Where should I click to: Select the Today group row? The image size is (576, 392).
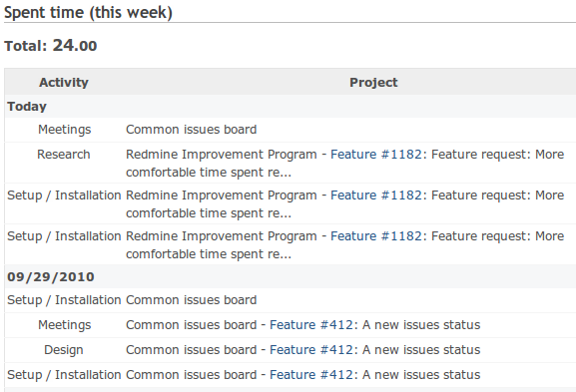[x=290, y=107]
